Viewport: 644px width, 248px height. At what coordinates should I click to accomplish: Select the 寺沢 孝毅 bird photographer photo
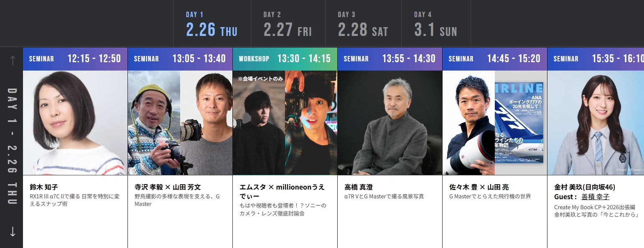(154, 123)
